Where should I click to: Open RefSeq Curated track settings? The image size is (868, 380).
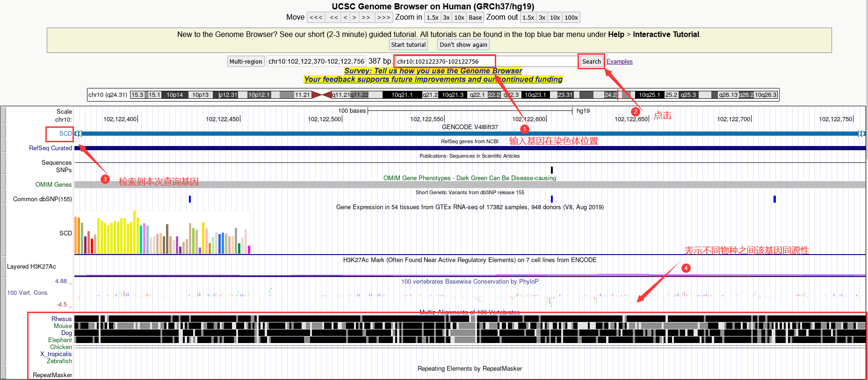51,148
